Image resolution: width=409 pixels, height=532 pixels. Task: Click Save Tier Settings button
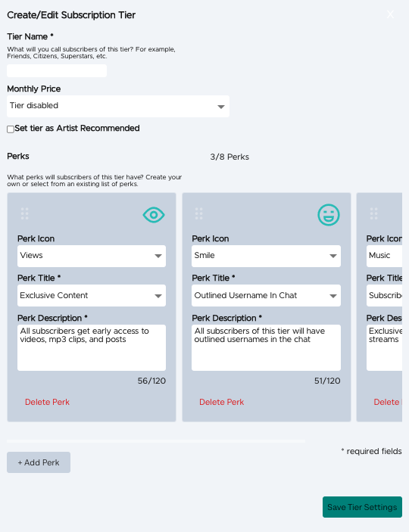362,507
